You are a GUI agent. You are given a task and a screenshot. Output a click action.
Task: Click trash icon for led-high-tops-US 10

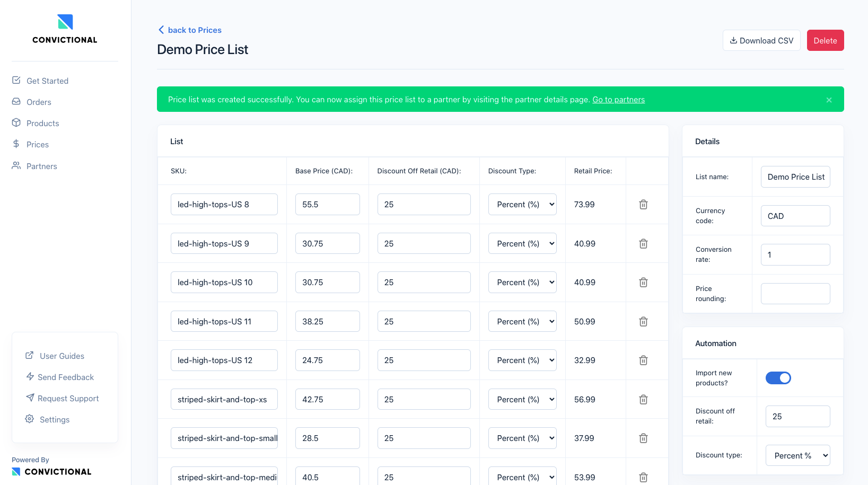(x=643, y=283)
